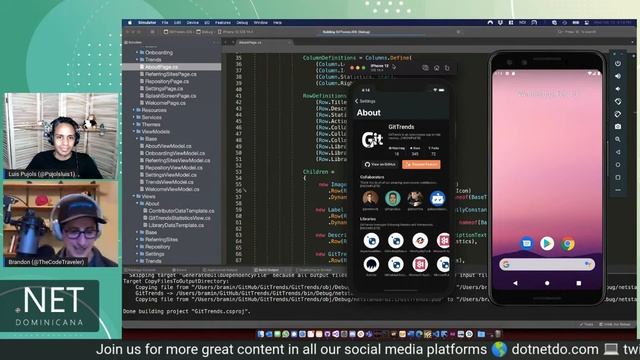Tap the green-background collaborator avatar
640x360 pixels.
[x=393, y=198]
